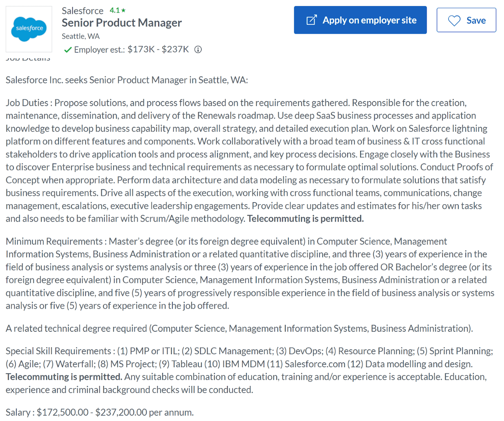Click the $173K - $237K salary estimate
The width and height of the screenshot is (504, 421).
(x=158, y=50)
